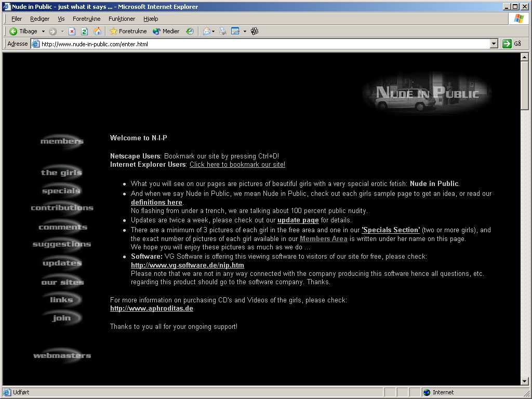Click 'Click here to bookmark our site!' link
This screenshot has width=532, height=399.
[x=237, y=165]
